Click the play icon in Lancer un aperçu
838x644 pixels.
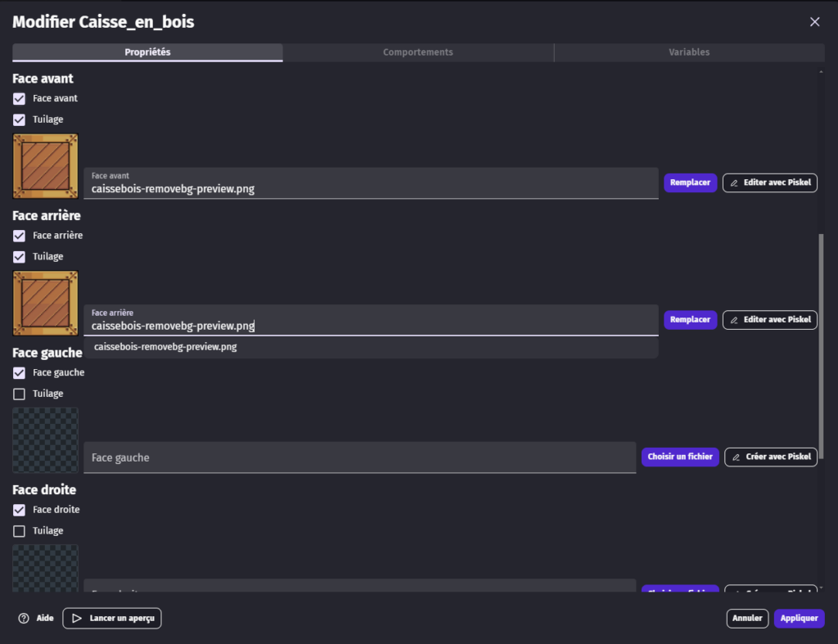click(x=76, y=619)
